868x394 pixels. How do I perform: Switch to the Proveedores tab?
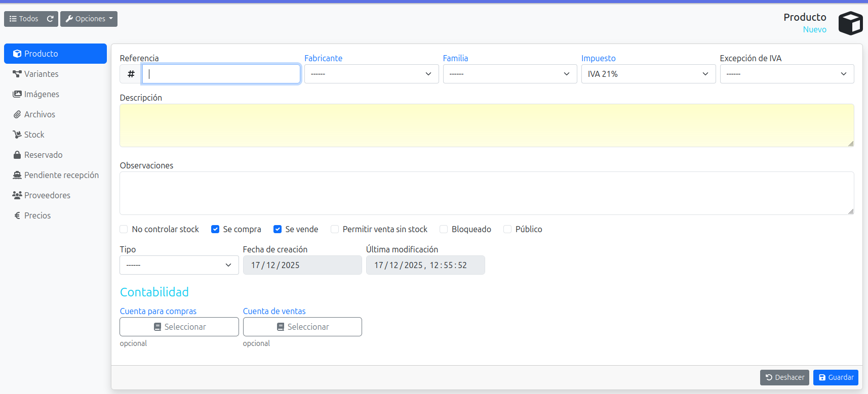[x=47, y=195]
